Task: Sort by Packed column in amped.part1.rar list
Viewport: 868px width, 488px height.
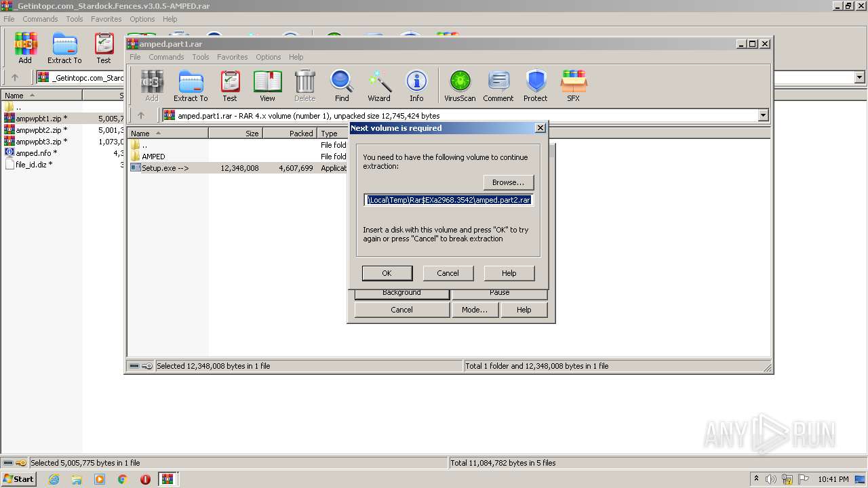Action: (290, 134)
